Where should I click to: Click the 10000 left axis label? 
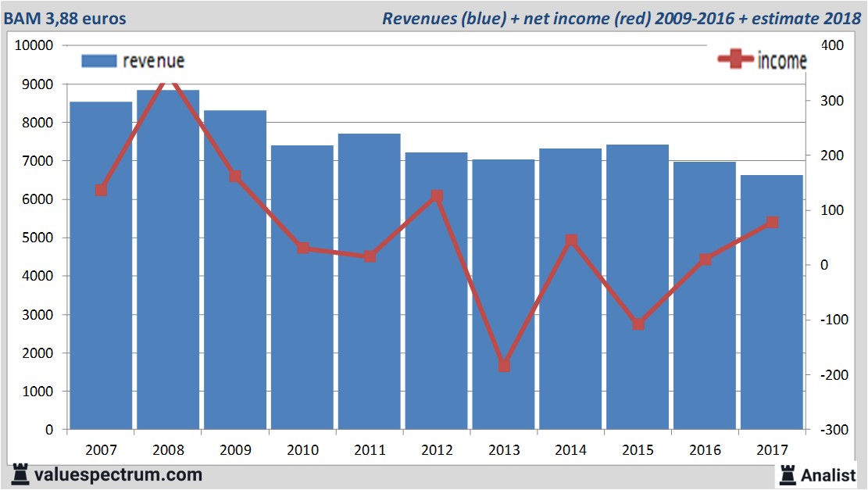tap(34, 45)
